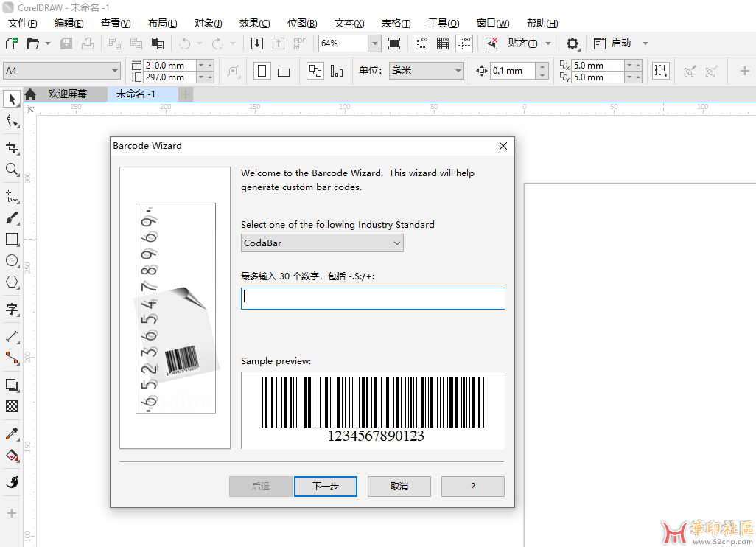
Task: Click the Print icon
Action: point(88,43)
